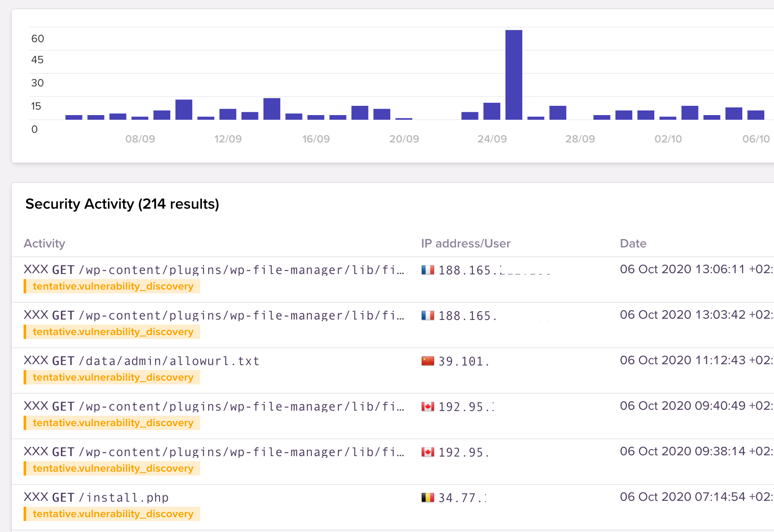This screenshot has height=532, width=774.
Task: Sort by the IP address/User column header
Action: pyautogui.click(x=465, y=243)
